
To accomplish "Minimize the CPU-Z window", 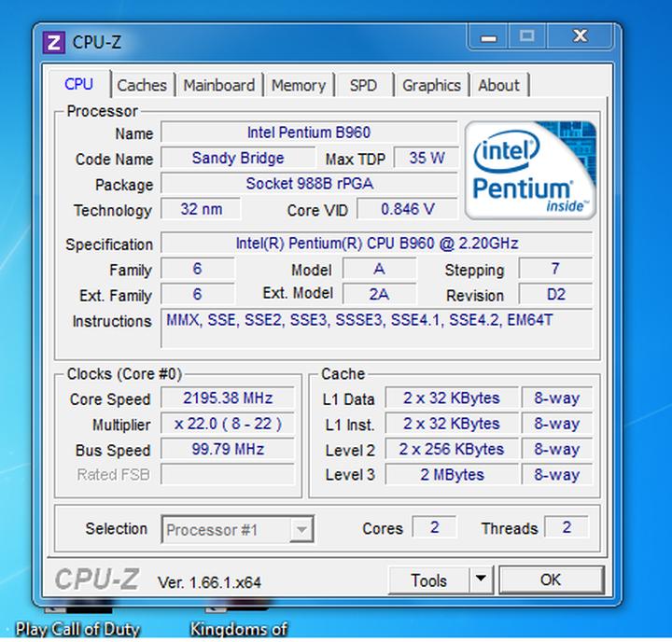I will [x=488, y=37].
